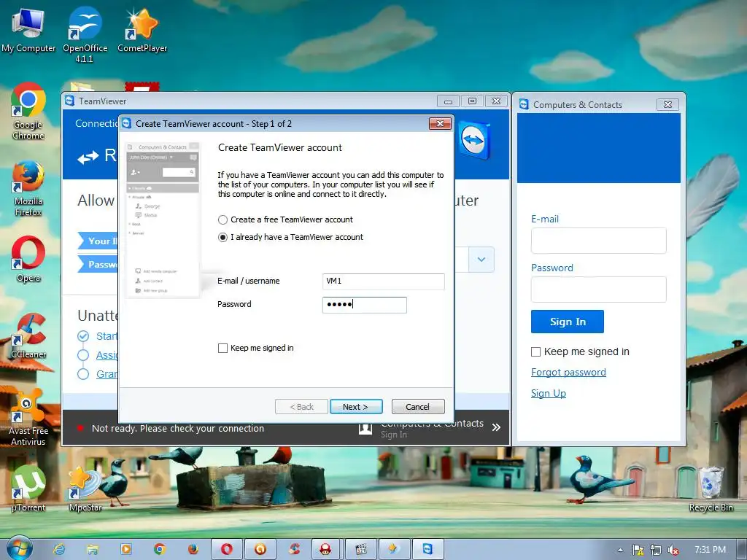
Task: Click Firefox icon in taskbar
Action: [x=193, y=550]
